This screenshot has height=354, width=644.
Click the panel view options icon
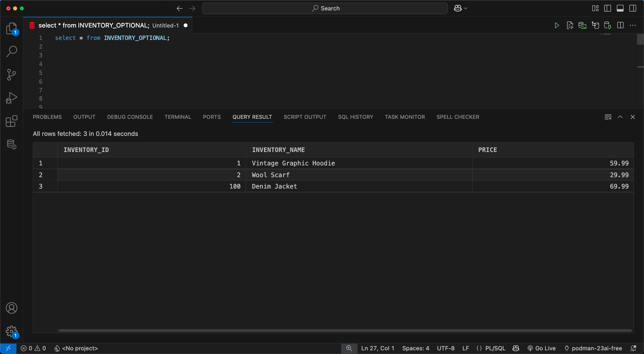pos(608,117)
